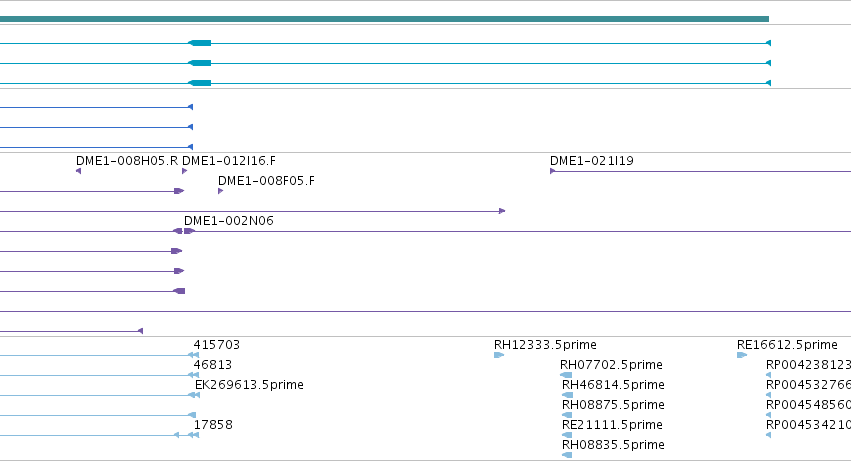Click the RP004532766 feature label
Image resolution: width=851 pixels, height=461 pixels.
(808, 385)
